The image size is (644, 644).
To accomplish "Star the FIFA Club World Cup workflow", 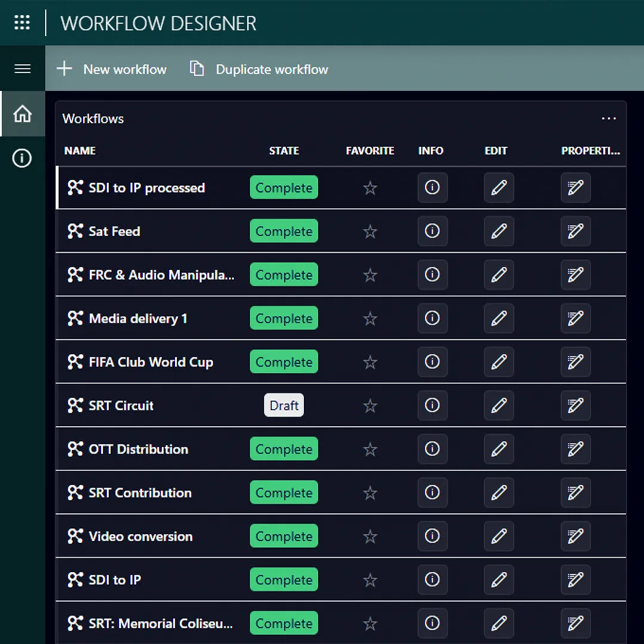I will pyautogui.click(x=370, y=363).
